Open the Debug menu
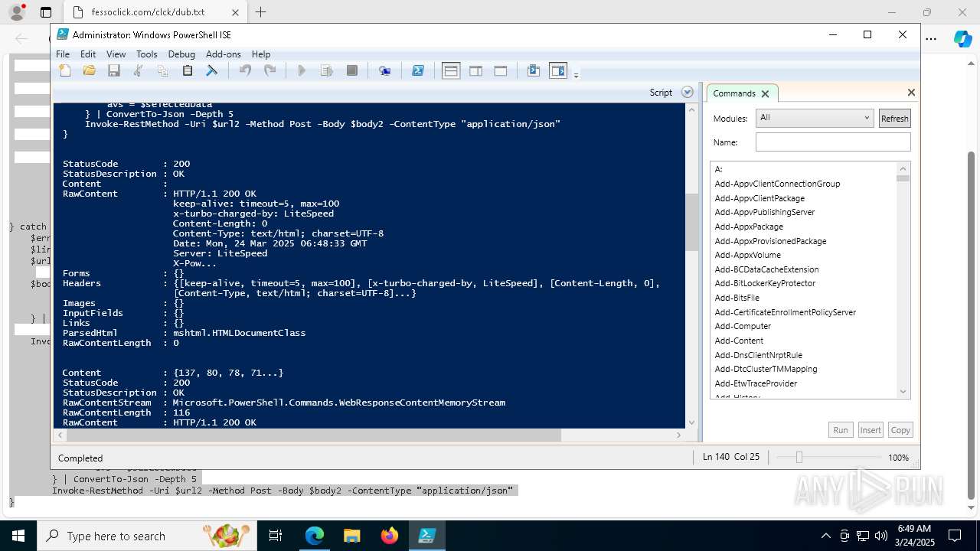The width and height of the screenshot is (980, 551). [181, 54]
